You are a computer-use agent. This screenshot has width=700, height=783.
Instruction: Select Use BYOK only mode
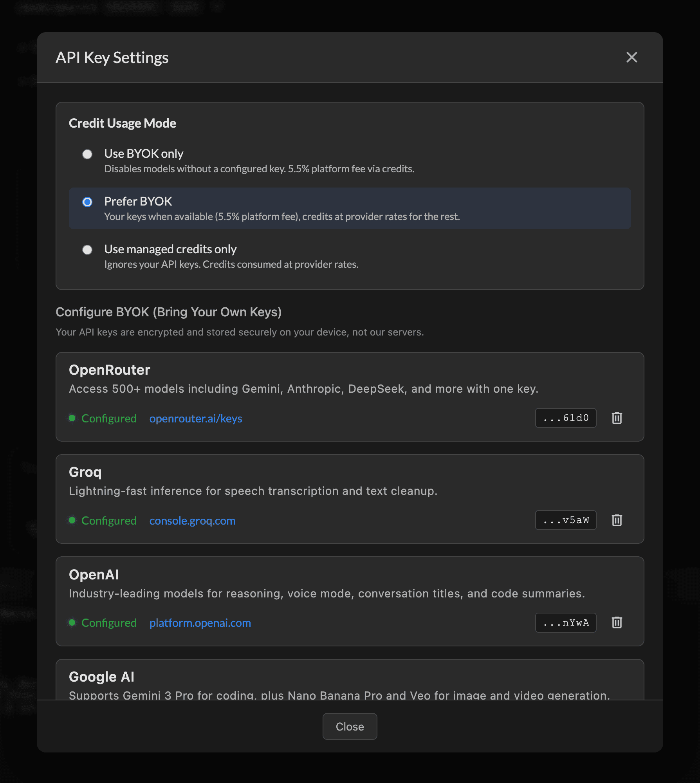[x=87, y=154]
